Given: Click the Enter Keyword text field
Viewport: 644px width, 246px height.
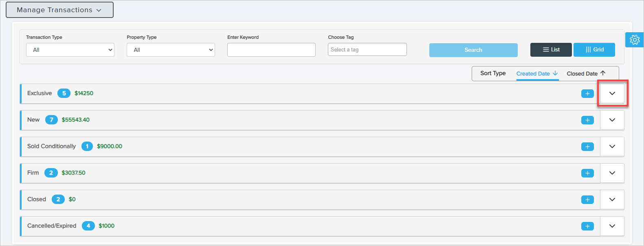Looking at the screenshot, I should [x=271, y=50].
